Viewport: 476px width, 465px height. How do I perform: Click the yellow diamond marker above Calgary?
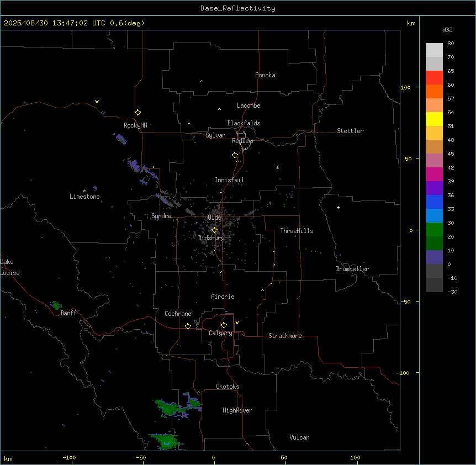pos(224,325)
